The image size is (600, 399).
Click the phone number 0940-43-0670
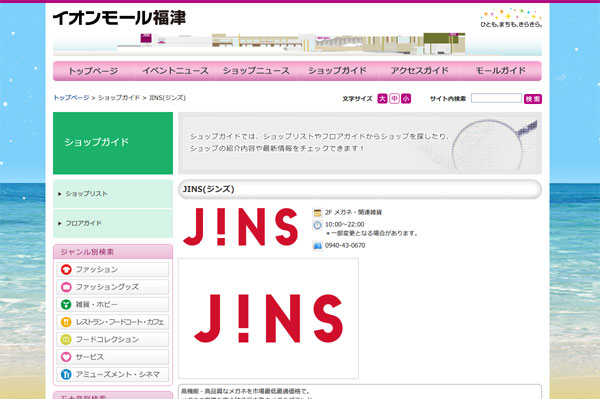[x=345, y=245]
